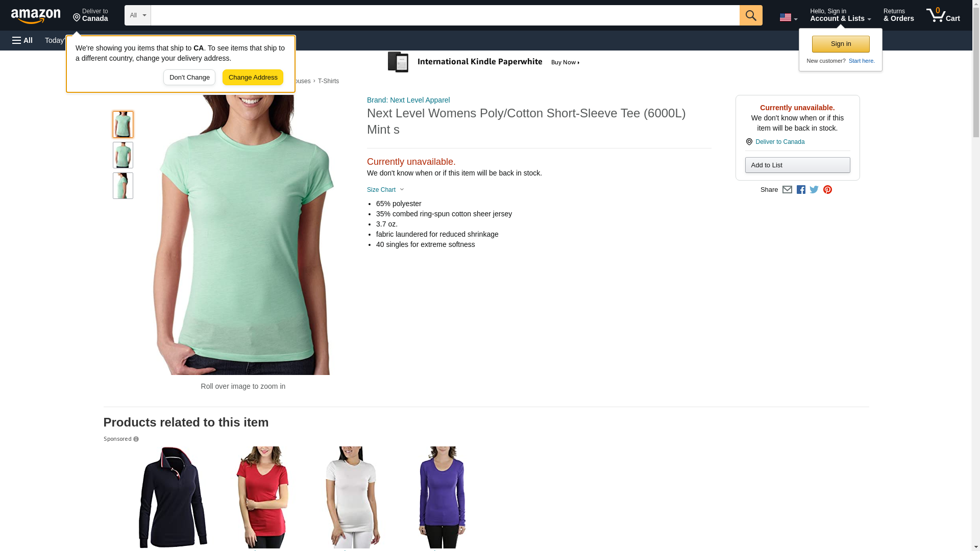This screenshot has height=551, width=980.
Task: Expand the Size Chart
Action: 385,190
